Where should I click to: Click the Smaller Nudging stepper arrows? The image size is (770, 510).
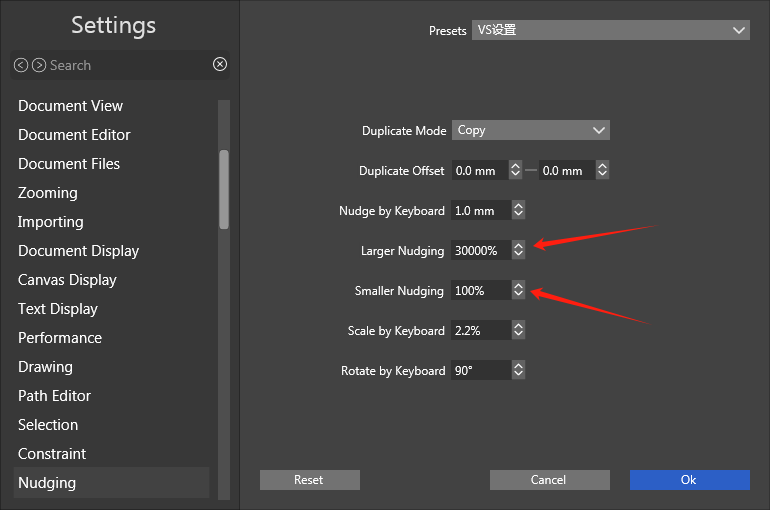pyautogui.click(x=518, y=291)
